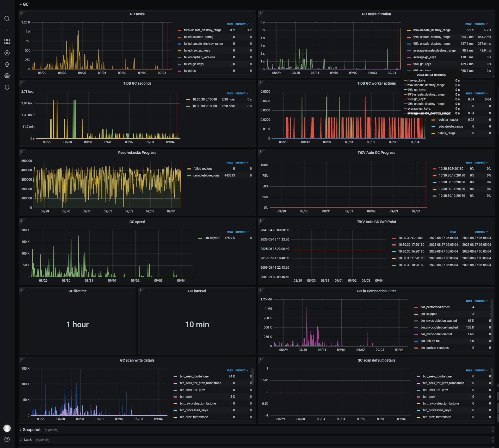499x448 pixels.
Task: Open the Explore compass icon
Action: (7, 53)
